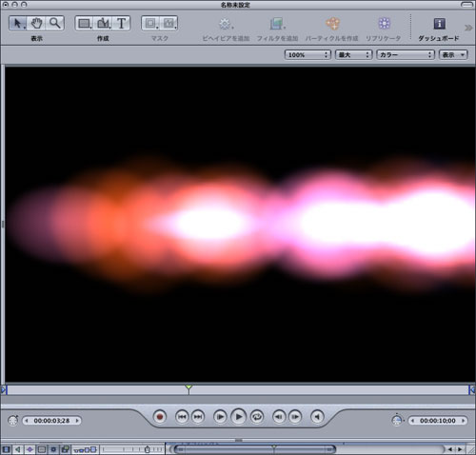Select the Text tool
The width and height of the screenshot is (476, 455).
click(x=121, y=23)
